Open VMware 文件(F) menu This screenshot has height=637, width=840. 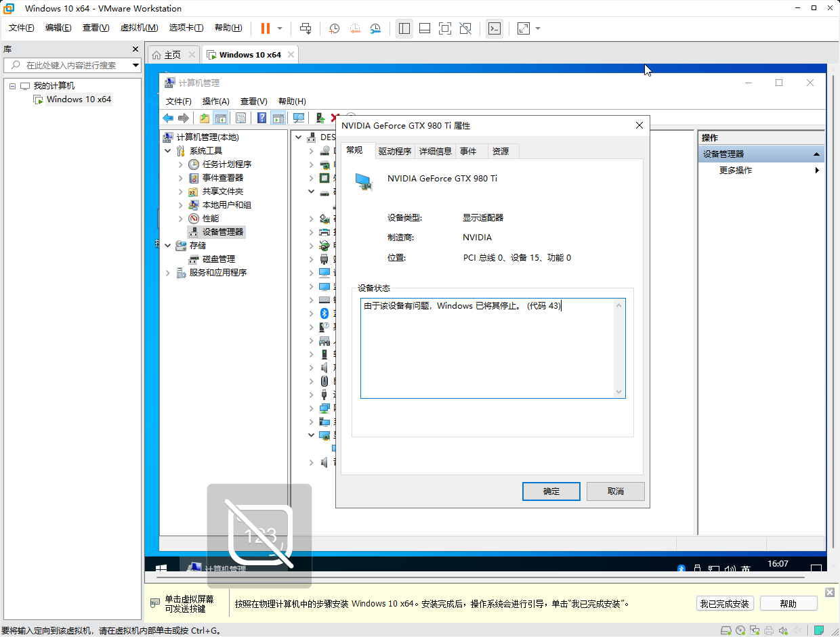(x=22, y=28)
